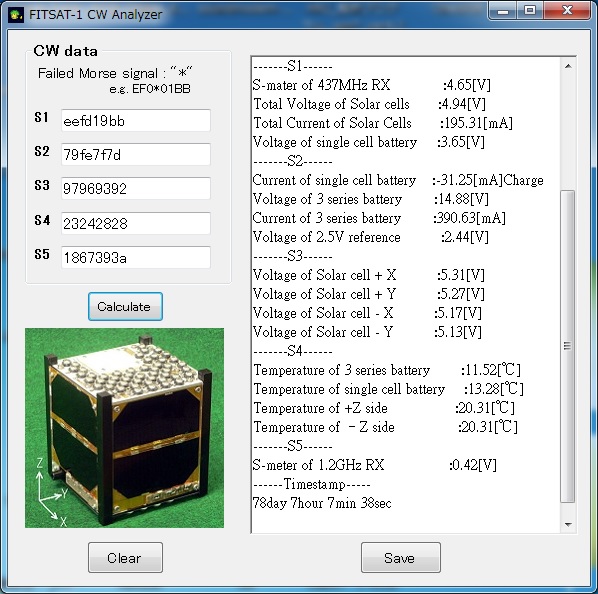598x594 pixels.
Task: Click the results pane scrollbar thumb
Action: (x=568, y=346)
